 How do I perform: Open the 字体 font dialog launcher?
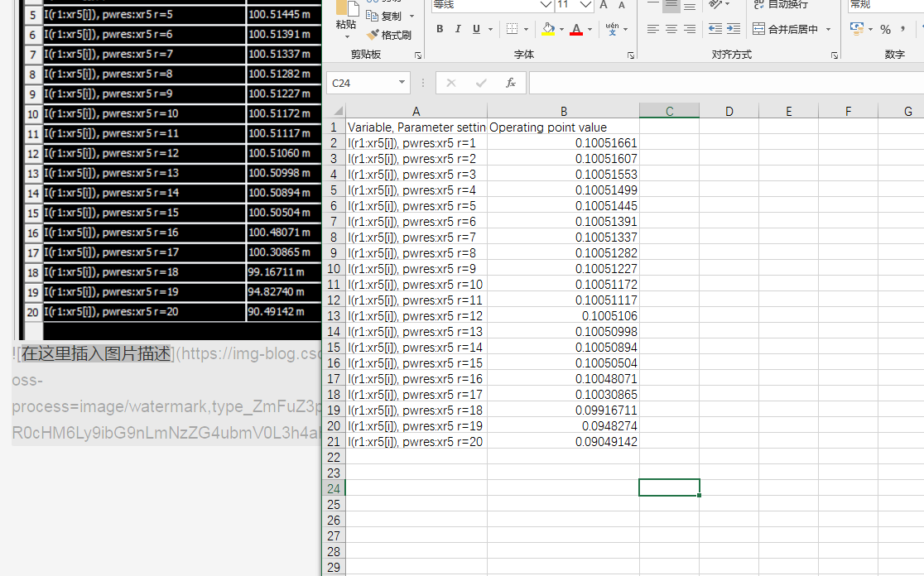pos(630,53)
